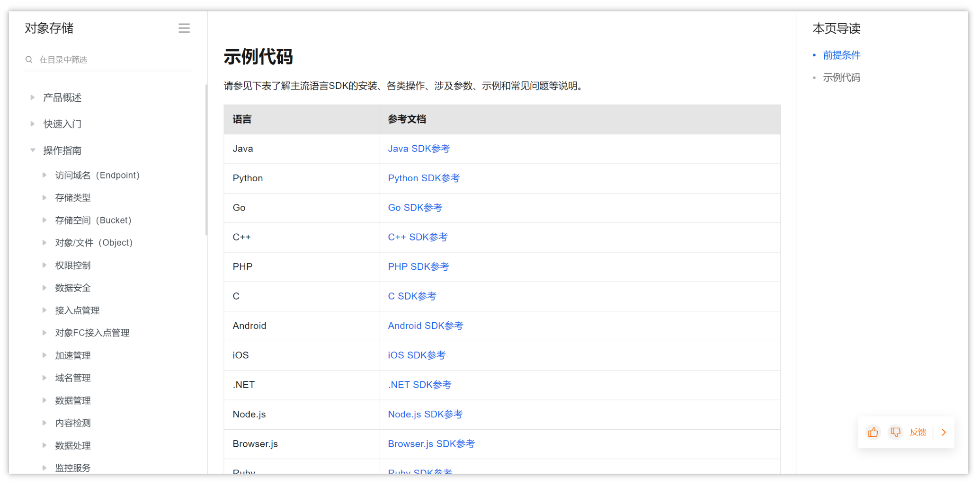Open 加速管理 in sidebar
The height and width of the screenshot is (486, 980).
tap(73, 355)
